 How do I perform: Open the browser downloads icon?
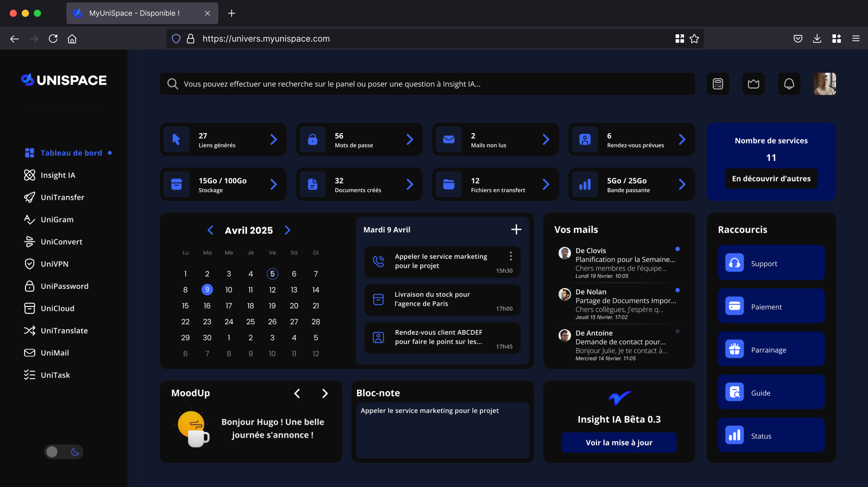[x=817, y=39]
